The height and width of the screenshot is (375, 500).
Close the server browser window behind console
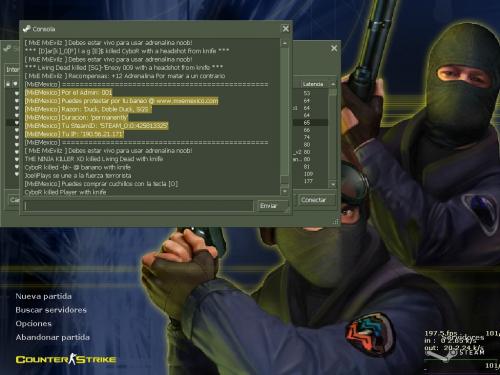pos(334,48)
